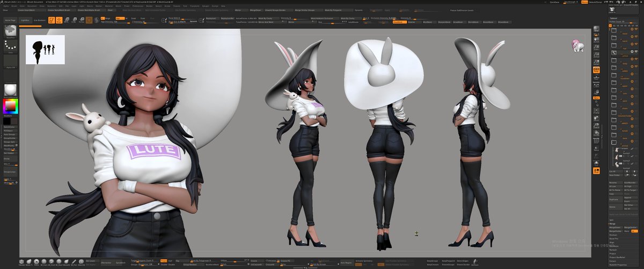Viewport: 644px width, 269px height.
Task: Select the Rotate transform icon in top toolbar
Action: coord(81,20)
